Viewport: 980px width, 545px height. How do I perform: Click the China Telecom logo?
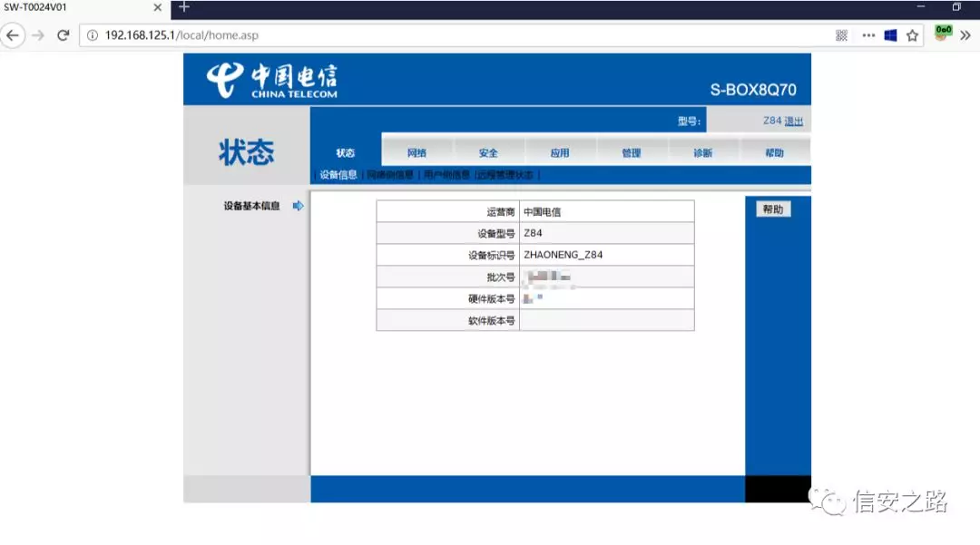pyautogui.click(x=272, y=81)
